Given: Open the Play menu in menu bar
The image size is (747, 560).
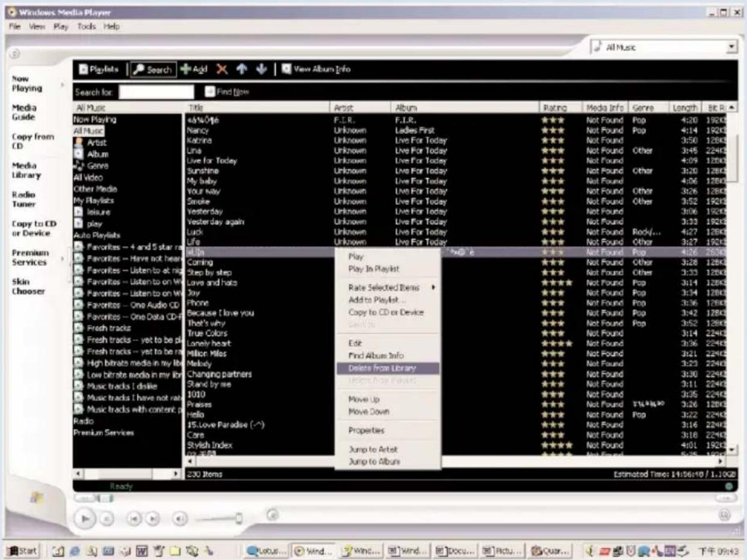Looking at the screenshot, I should pyautogui.click(x=61, y=27).
